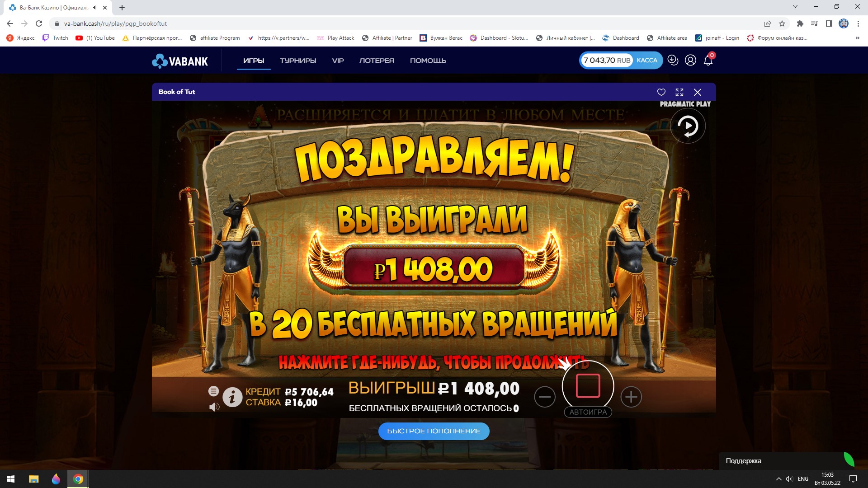Switch to the Турниры menu tab

[298, 61]
